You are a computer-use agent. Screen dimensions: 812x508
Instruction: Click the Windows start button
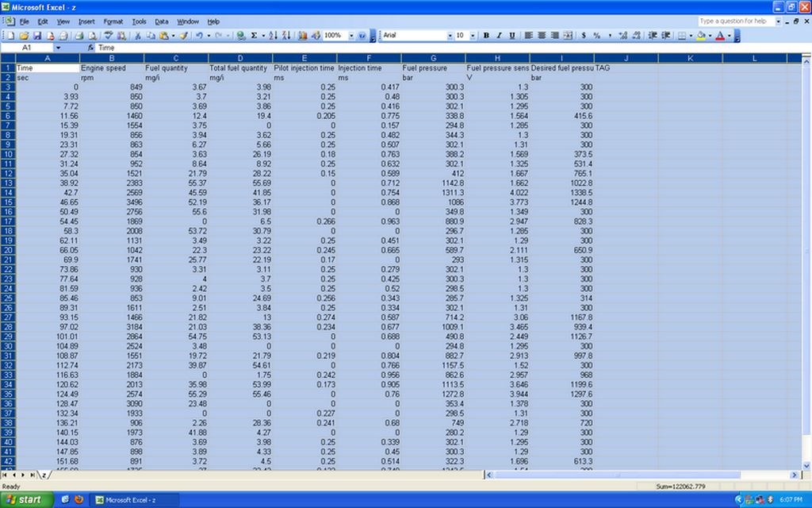(x=26, y=500)
